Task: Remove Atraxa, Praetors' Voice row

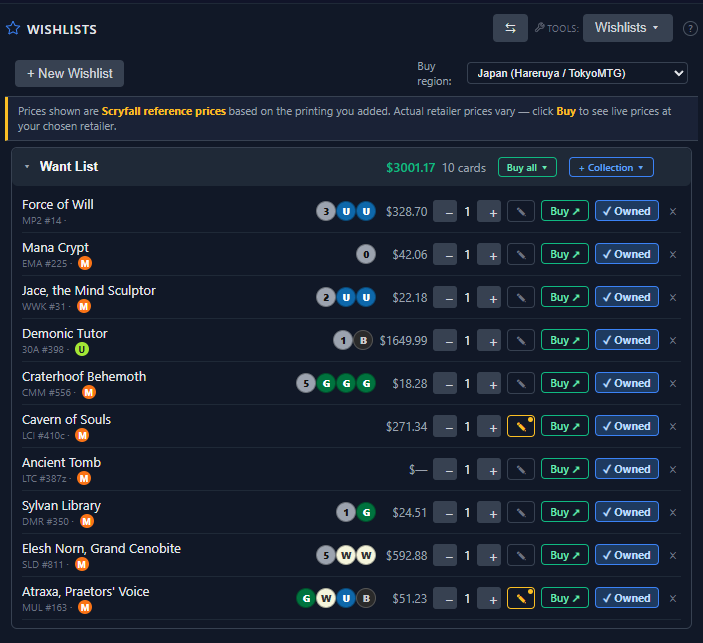Action: [673, 599]
